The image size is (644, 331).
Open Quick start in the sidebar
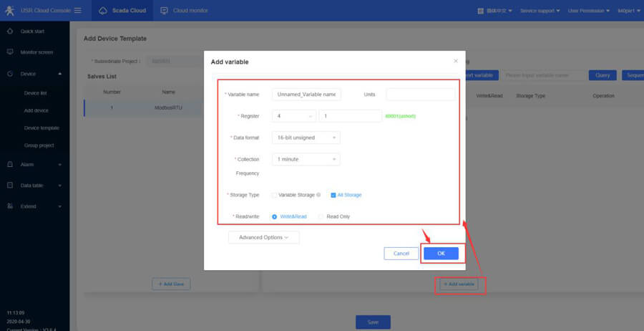click(32, 32)
